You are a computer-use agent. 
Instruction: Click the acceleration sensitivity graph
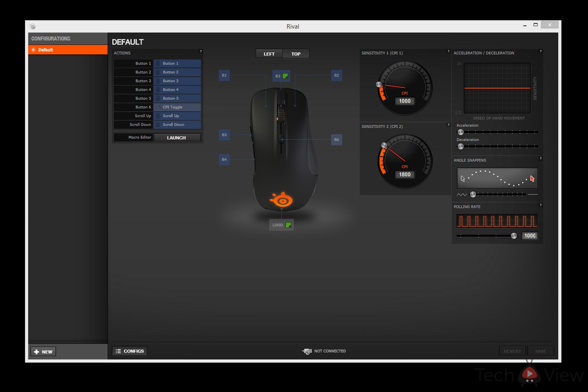[497, 88]
